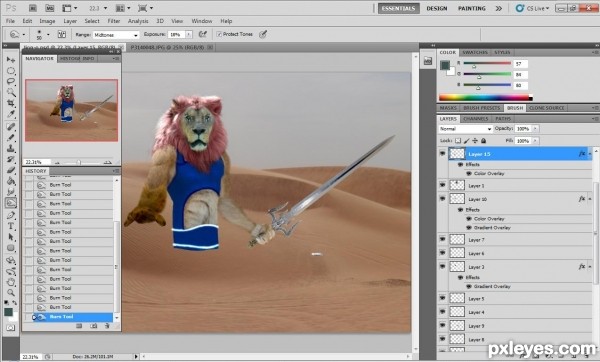The height and width of the screenshot is (362, 600).
Task: Select the Eraser tool
Action: click(11, 170)
